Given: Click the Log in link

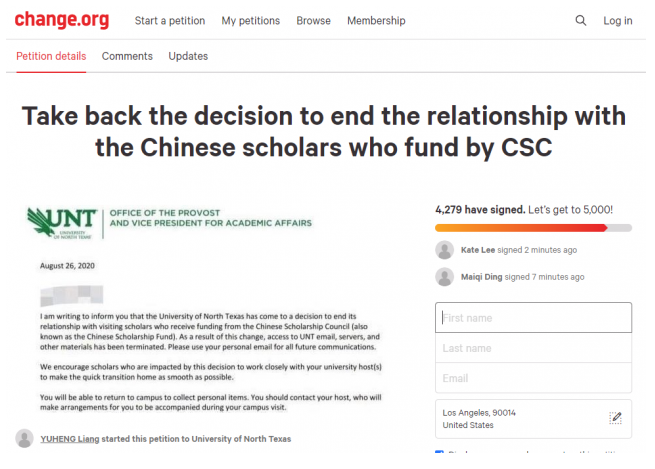Looking at the screenshot, I should click(617, 20).
